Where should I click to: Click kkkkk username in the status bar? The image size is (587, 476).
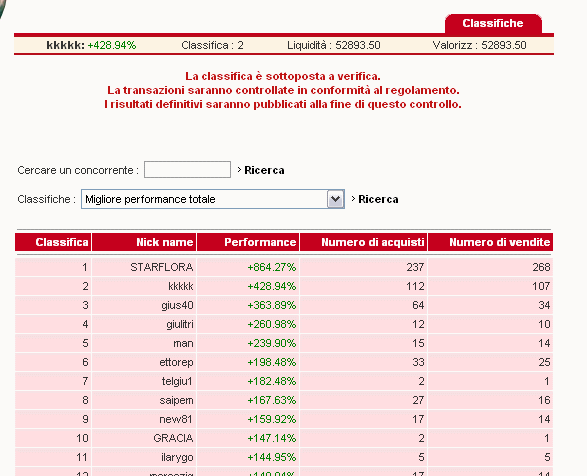(x=66, y=45)
